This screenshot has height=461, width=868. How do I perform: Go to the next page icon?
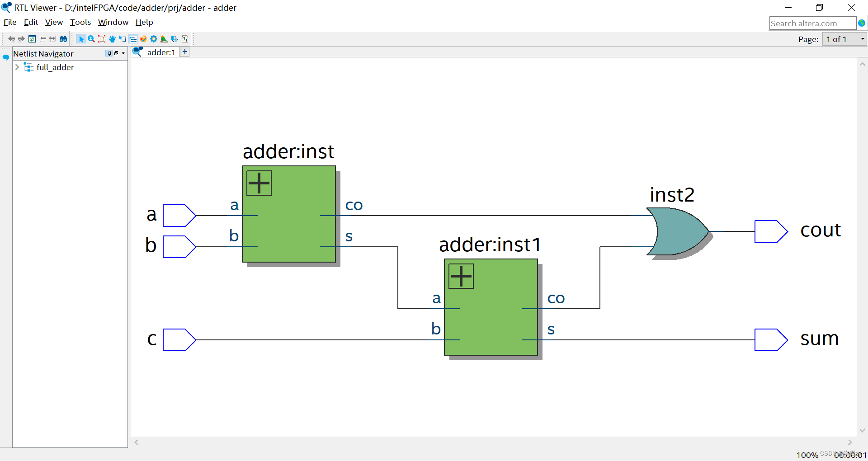[52, 39]
